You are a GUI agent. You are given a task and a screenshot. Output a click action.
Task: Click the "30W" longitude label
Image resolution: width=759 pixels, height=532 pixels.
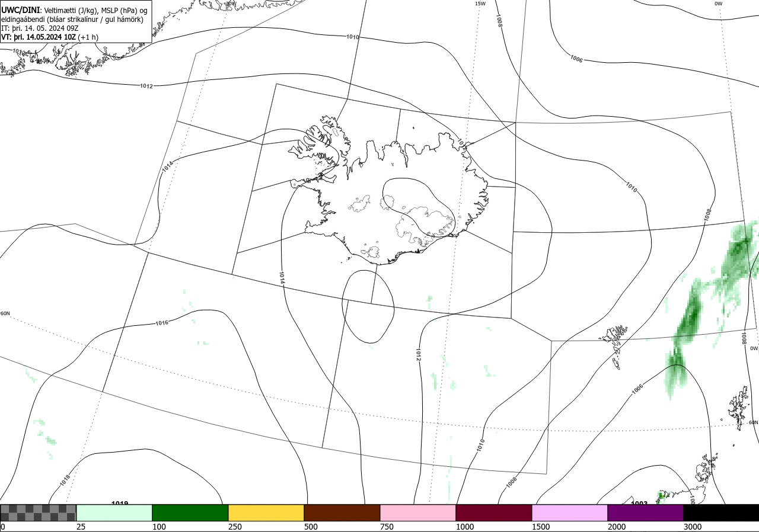coord(231,4)
